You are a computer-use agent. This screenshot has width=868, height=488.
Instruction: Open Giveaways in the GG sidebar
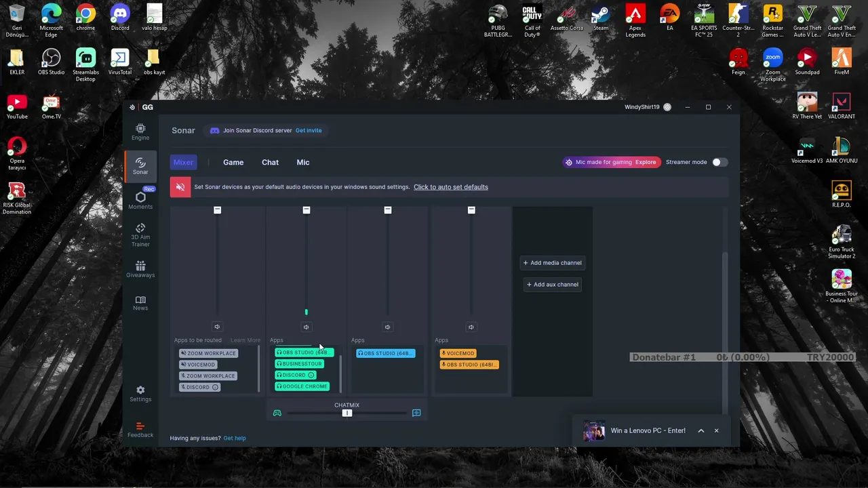click(140, 269)
